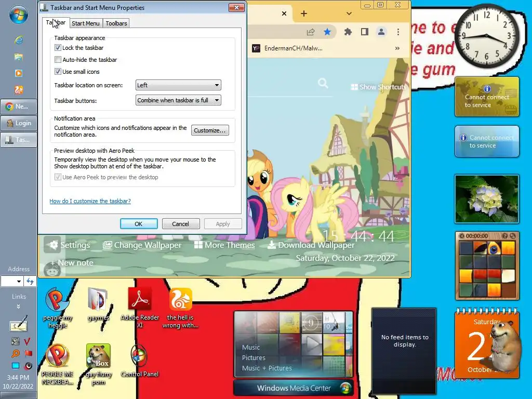Expand the Links toolbar chevron

(18, 307)
